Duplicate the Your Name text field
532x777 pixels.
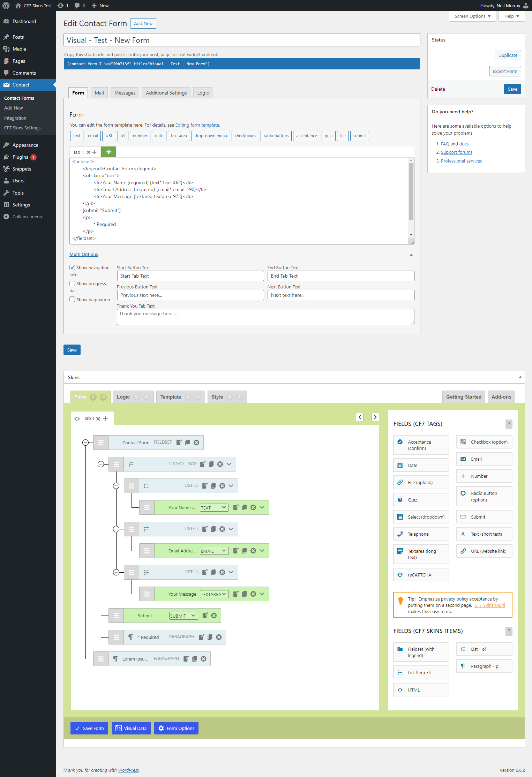click(245, 507)
